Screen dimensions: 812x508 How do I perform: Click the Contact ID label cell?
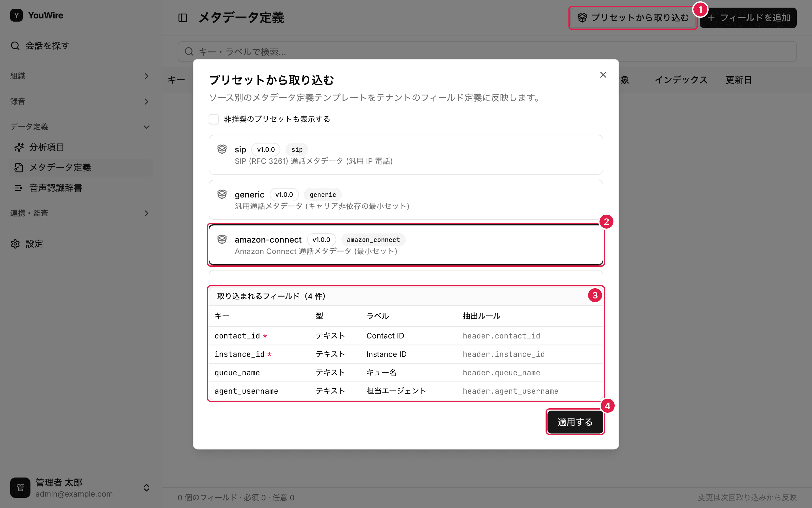point(385,336)
